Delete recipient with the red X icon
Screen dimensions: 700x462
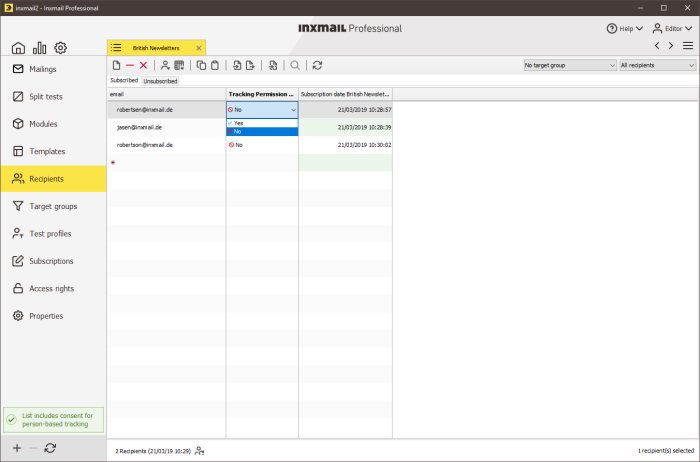pyautogui.click(x=143, y=66)
